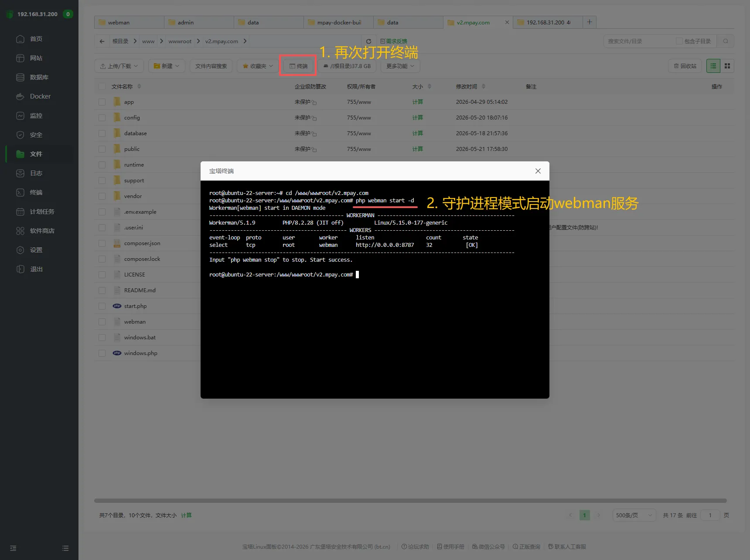
Task: Expand the 上传/下载 dropdown
Action: (119, 66)
